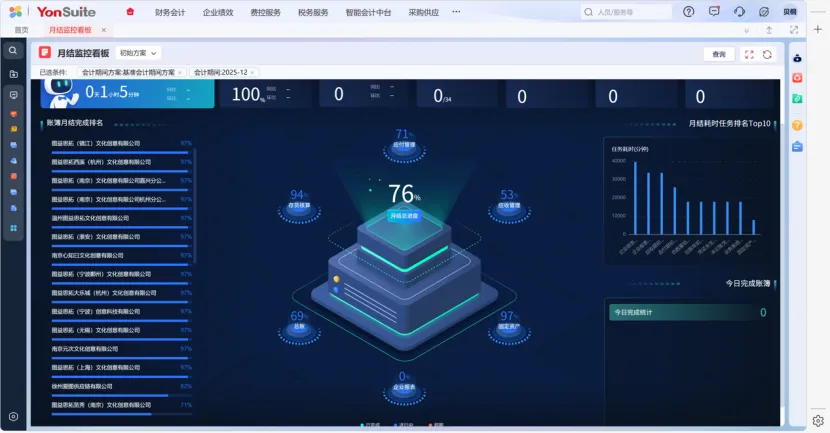This screenshot has width=830, height=433.
Task: Click the customer service headset icon
Action: (x=739, y=12)
